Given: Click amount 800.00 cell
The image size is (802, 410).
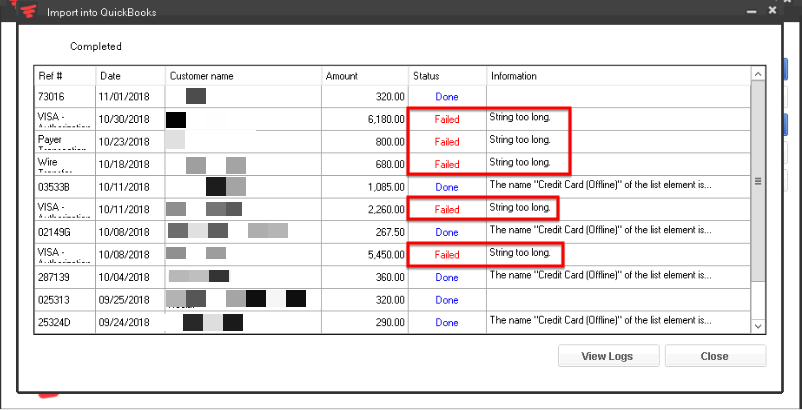Looking at the screenshot, I should 365,142.
